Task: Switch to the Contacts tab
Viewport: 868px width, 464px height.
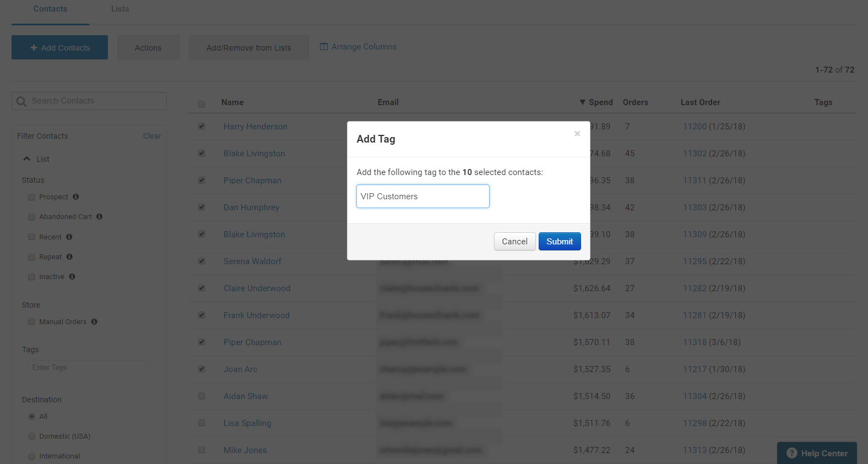Action: pyautogui.click(x=50, y=9)
